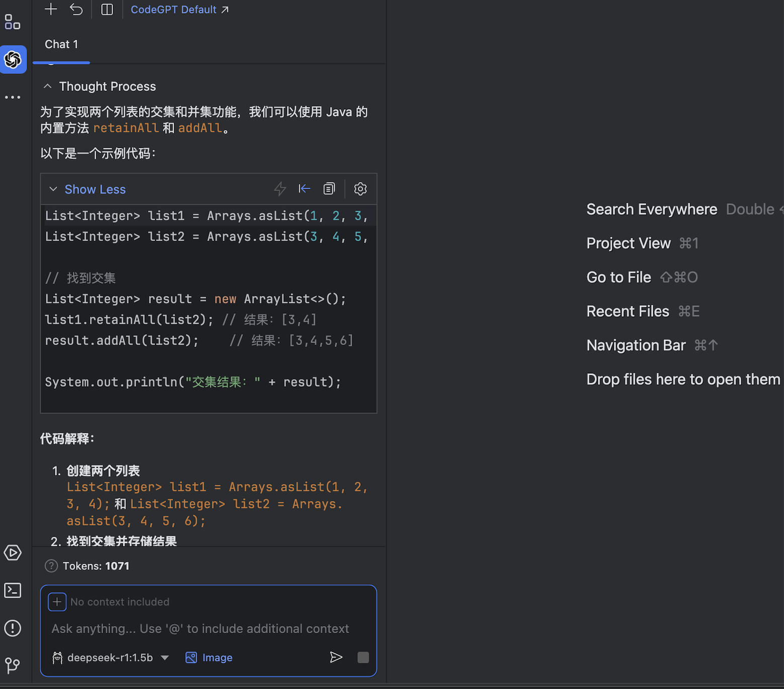
Task: Toggle the split view panel icon
Action: tap(107, 9)
